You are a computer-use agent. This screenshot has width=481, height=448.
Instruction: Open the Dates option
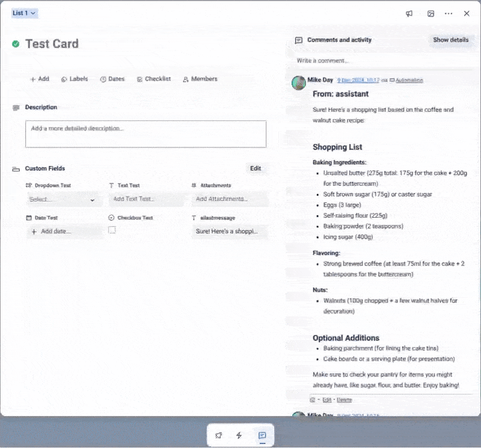112,79
